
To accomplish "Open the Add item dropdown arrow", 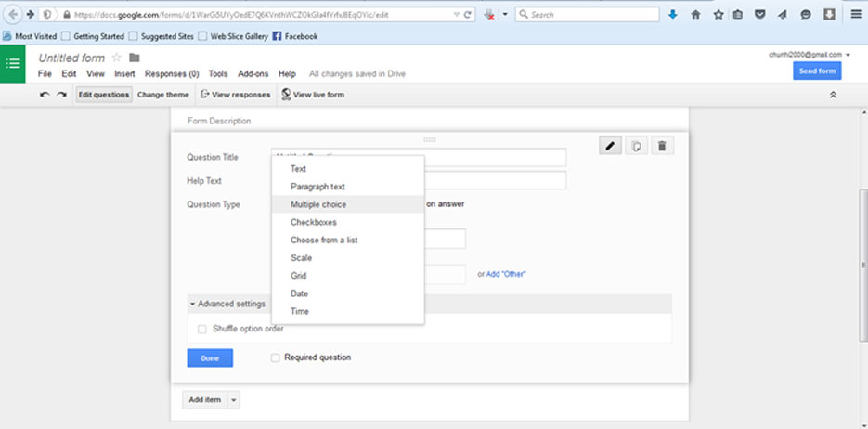I will tap(234, 399).
